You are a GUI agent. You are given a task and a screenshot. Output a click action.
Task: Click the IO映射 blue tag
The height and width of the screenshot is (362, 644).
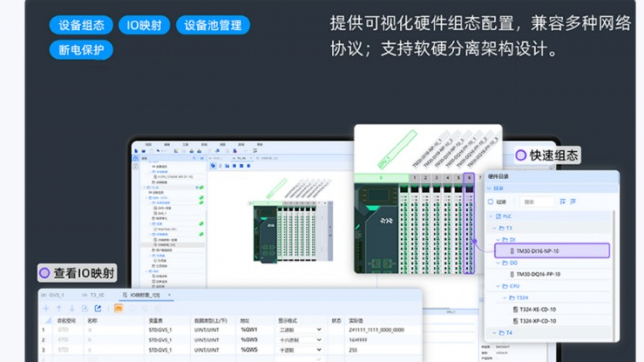144,25
